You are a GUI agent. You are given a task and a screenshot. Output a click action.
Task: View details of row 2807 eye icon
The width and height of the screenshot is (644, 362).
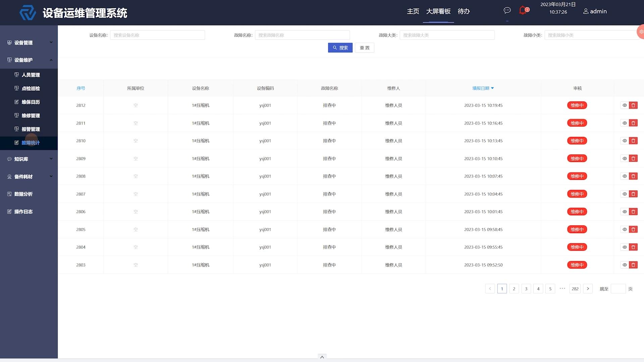[625, 194]
